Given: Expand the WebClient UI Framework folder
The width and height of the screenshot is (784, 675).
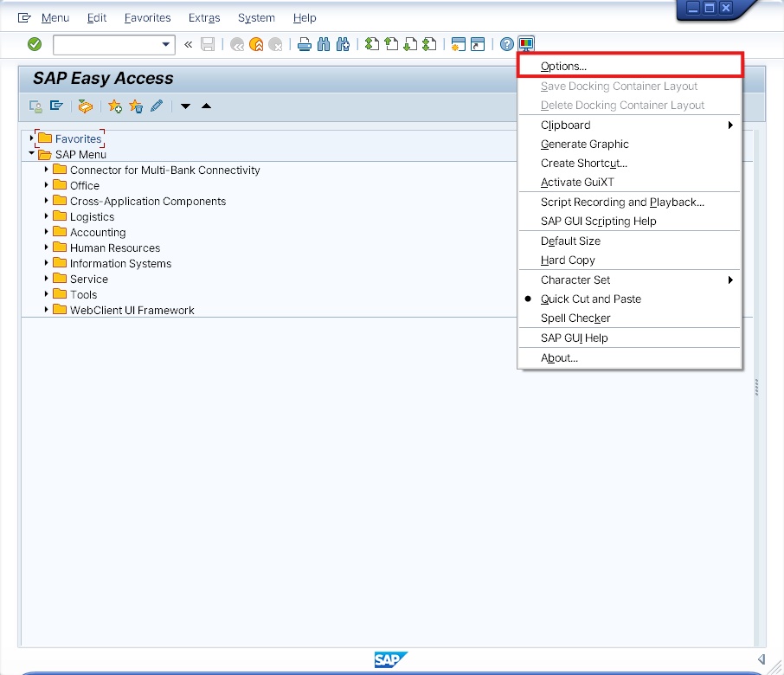Looking at the screenshot, I should pos(47,310).
